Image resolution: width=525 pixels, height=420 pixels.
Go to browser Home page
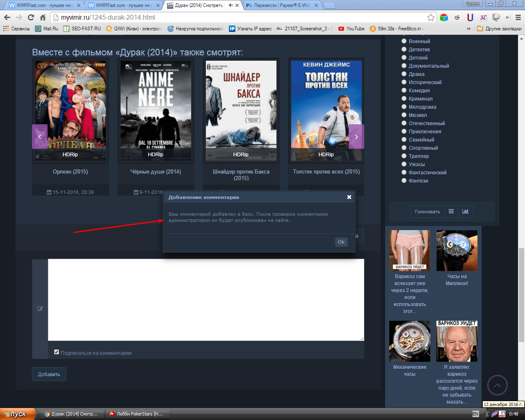(x=43, y=17)
